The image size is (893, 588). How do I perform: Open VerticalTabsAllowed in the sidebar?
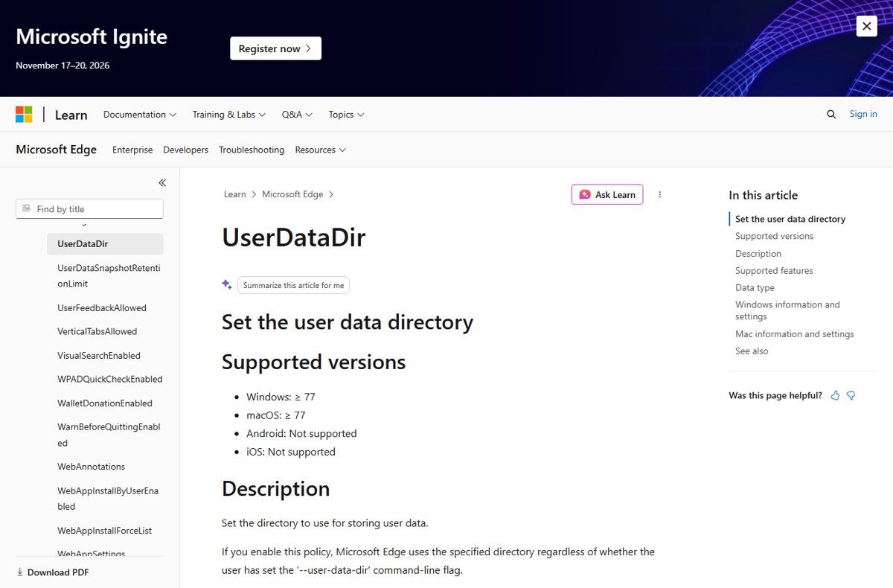pyautogui.click(x=97, y=332)
